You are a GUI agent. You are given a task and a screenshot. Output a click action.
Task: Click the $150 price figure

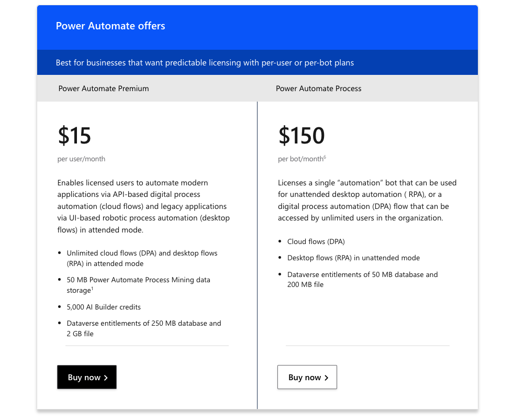[301, 136]
